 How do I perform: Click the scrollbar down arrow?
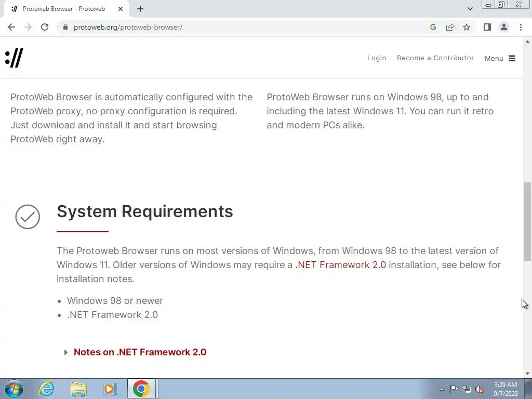pyautogui.click(x=527, y=374)
